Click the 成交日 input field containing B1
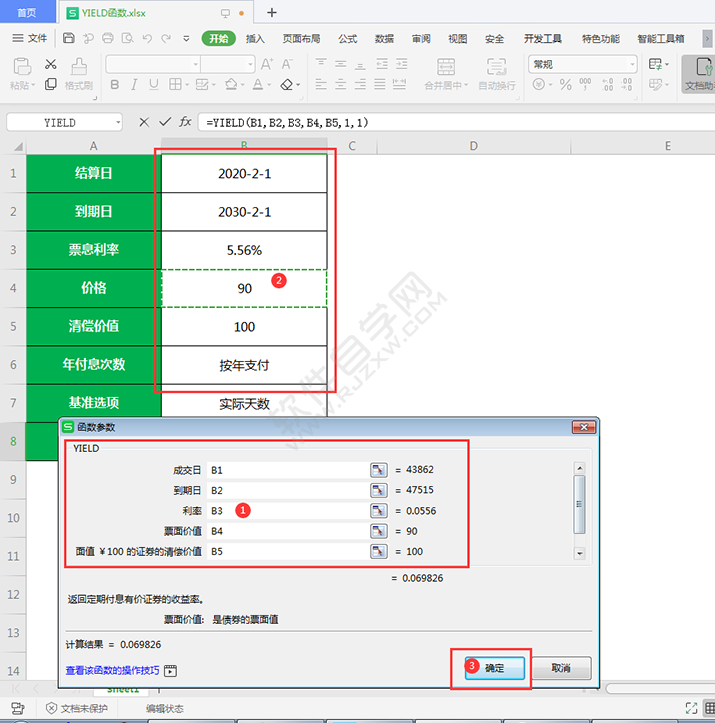This screenshot has height=723, width=715. tap(287, 470)
